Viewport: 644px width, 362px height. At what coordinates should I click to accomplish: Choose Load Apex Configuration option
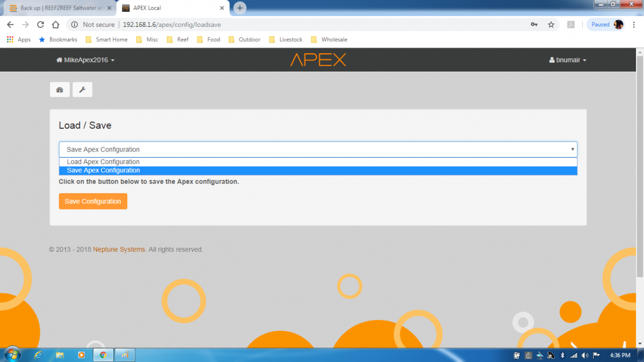pos(318,162)
